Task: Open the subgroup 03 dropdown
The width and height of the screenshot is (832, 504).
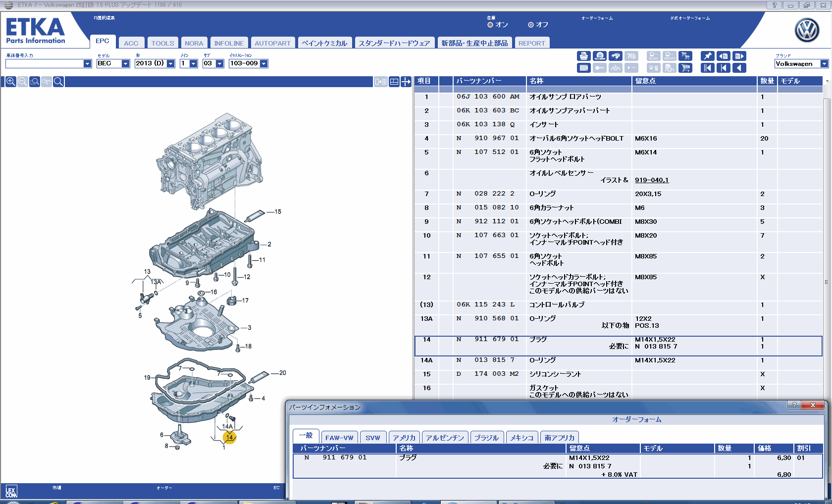Action: (220, 64)
